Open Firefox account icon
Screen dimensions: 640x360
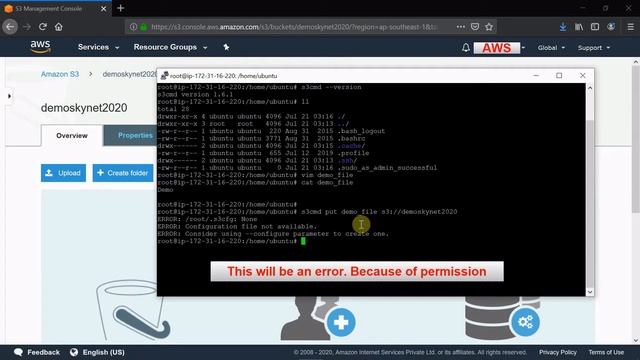[x=611, y=27]
